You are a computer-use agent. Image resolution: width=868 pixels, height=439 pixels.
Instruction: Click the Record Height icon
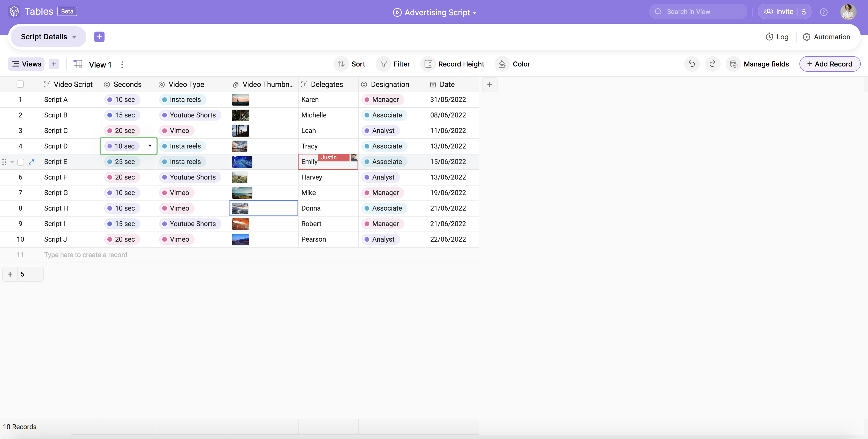428,64
